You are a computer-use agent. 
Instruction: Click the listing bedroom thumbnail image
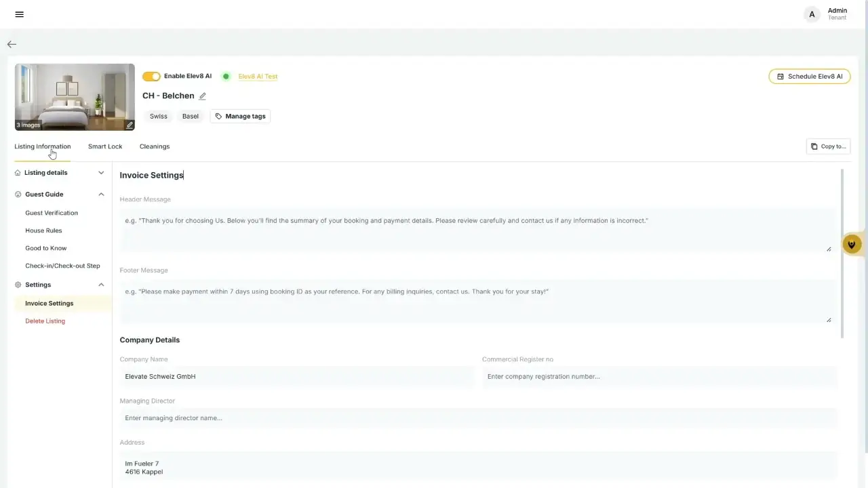tap(75, 97)
